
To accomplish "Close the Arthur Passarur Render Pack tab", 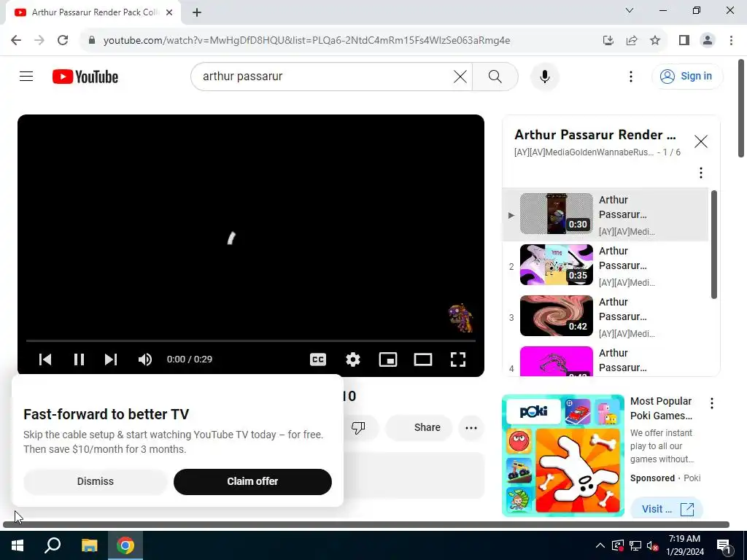I will pos(169,12).
